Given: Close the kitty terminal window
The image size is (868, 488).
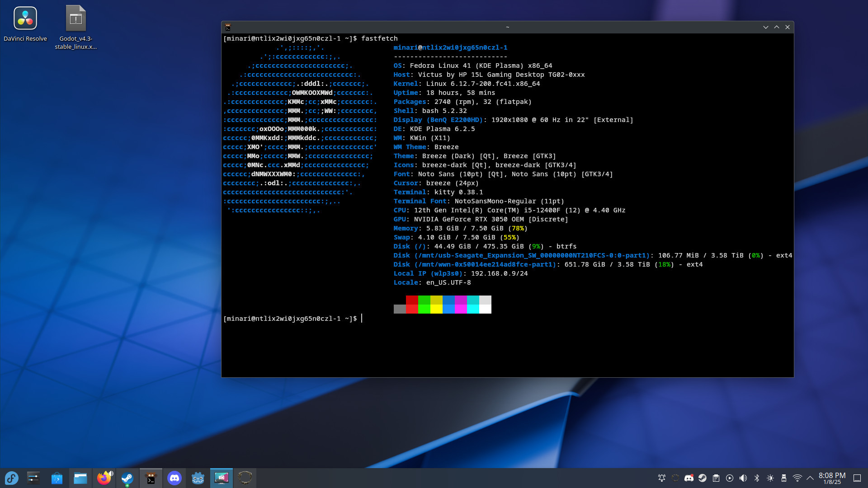Looking at the screenshot, I should (x=788, y=27).
